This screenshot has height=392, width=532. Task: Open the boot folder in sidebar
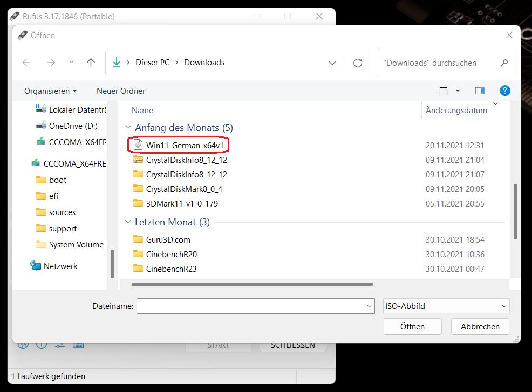tap(51, 180)
